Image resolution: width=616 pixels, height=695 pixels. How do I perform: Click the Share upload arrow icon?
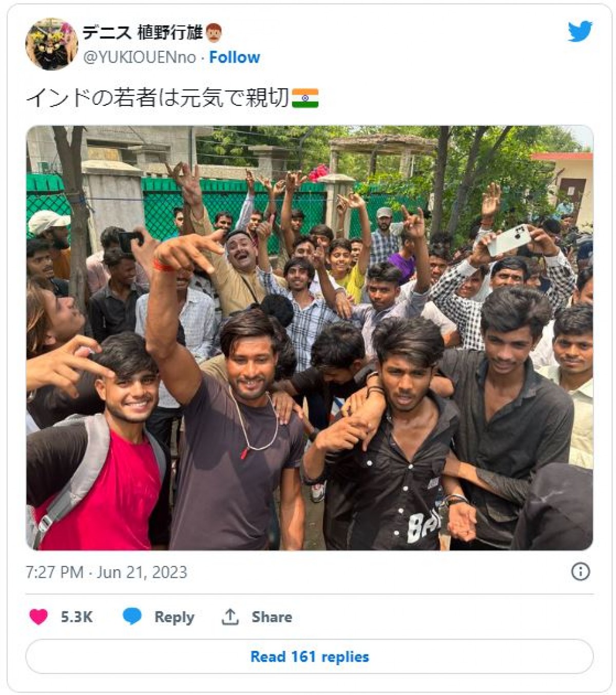(x=230, y=616)
